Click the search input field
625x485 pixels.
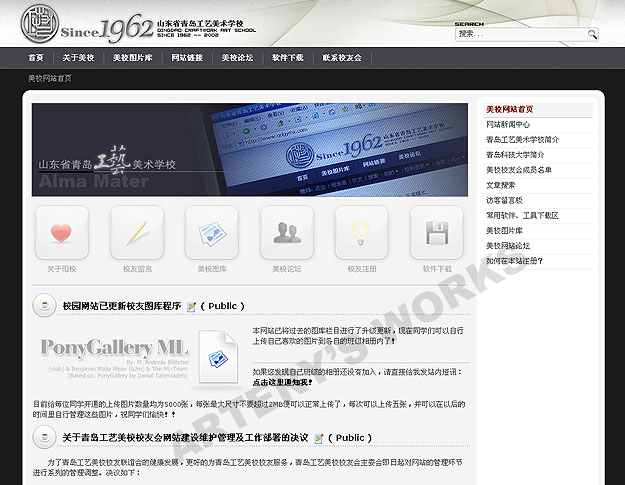click(520, 34)
